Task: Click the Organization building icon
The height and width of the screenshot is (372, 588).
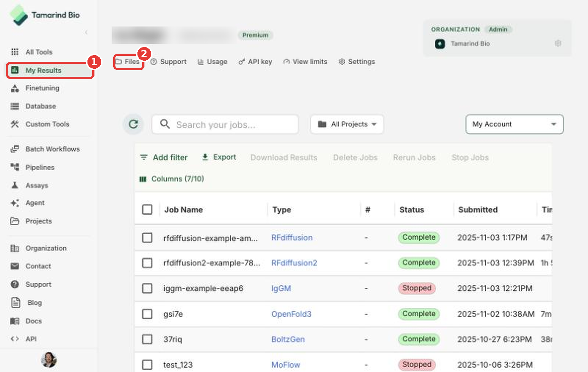Action: pyautogui.click(x=15, y=248)
